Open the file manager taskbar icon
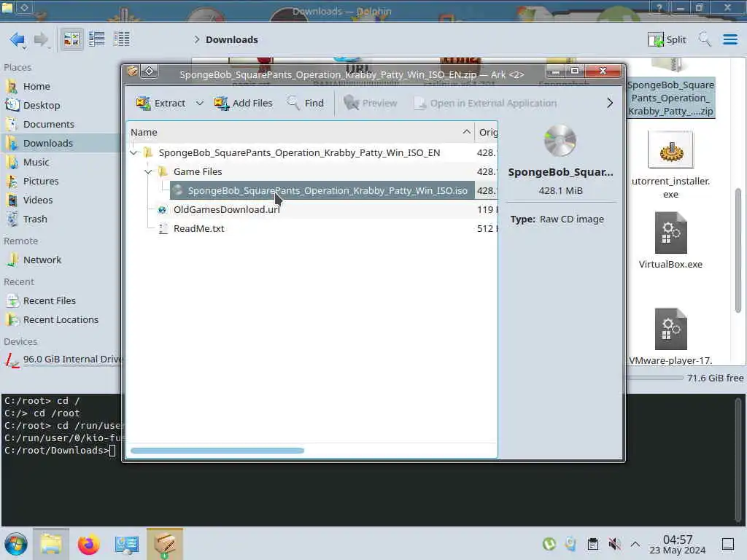The height and width of the screenshot is (560, 747). (x=51, y=544)
